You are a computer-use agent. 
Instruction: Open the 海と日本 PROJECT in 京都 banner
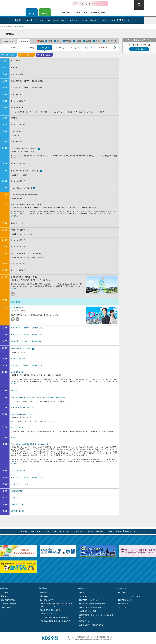pos(58,551)
